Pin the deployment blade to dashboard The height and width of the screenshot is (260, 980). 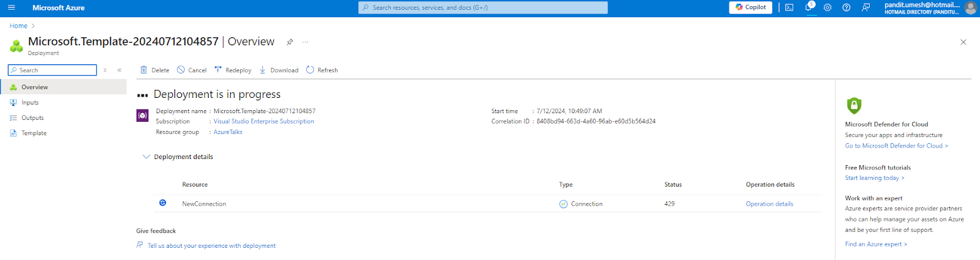coord(290,42)
